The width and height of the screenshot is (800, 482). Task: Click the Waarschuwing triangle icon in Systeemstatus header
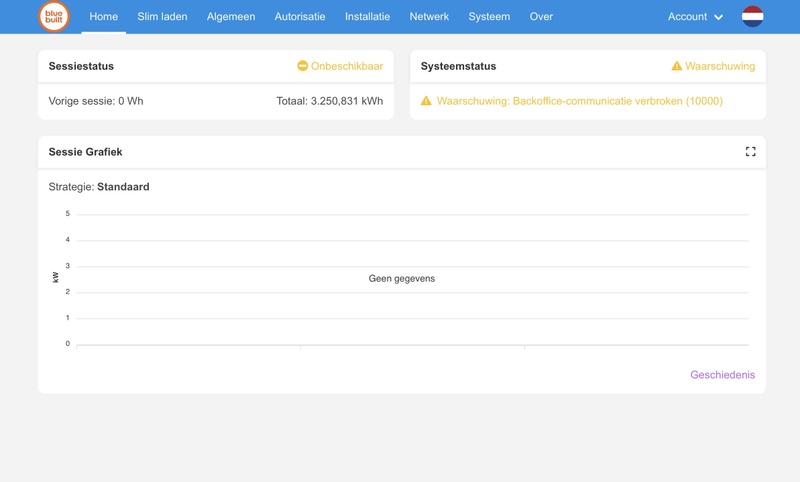click(677, 66)
